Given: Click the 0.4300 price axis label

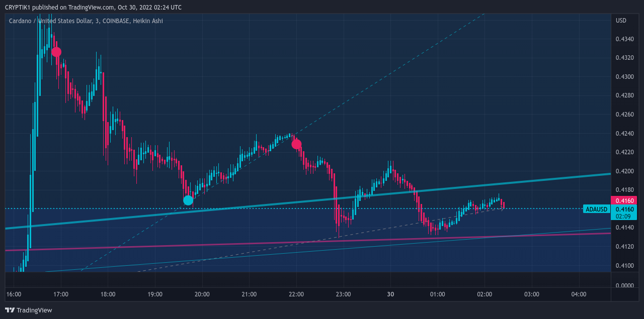Looking at the screenshot, I should click(x=624, y=77).
